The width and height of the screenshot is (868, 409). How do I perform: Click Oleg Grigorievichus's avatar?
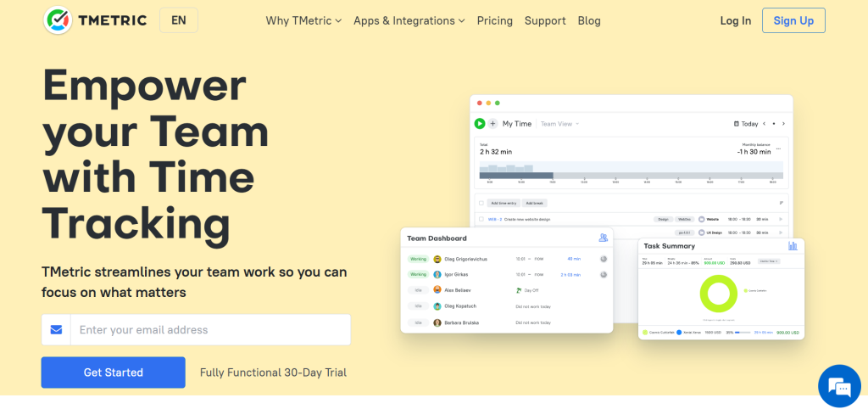pyautogui.click(x=437, y=259)
